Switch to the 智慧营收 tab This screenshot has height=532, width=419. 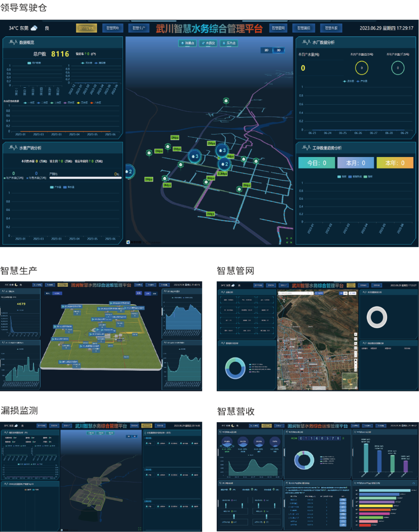pos(113,28)
